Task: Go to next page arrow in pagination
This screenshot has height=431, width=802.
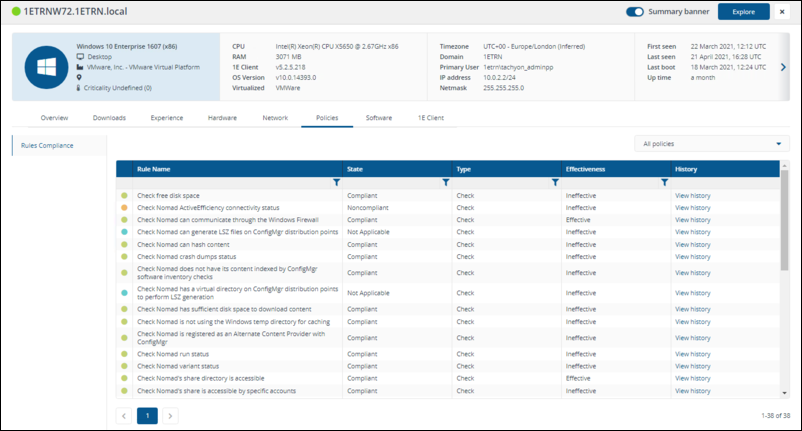Action: coord(171,414)
